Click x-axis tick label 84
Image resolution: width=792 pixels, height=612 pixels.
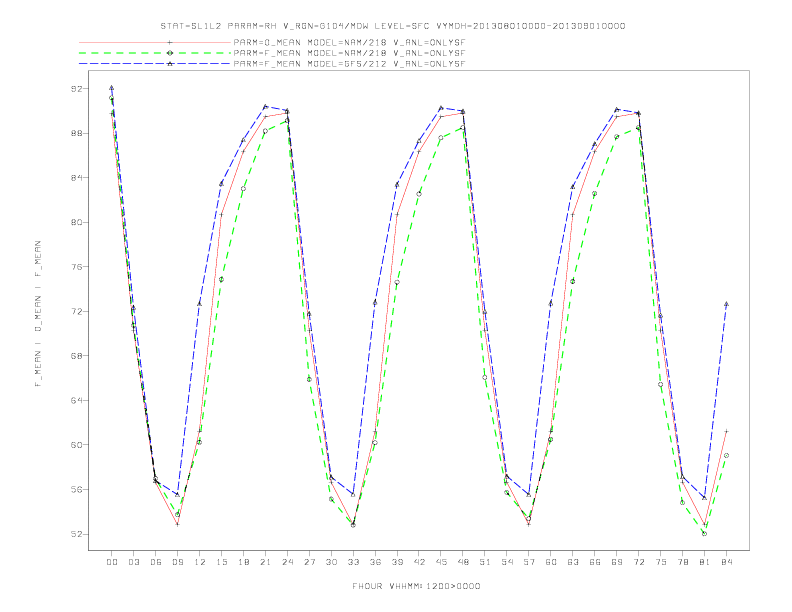point(726,562)
